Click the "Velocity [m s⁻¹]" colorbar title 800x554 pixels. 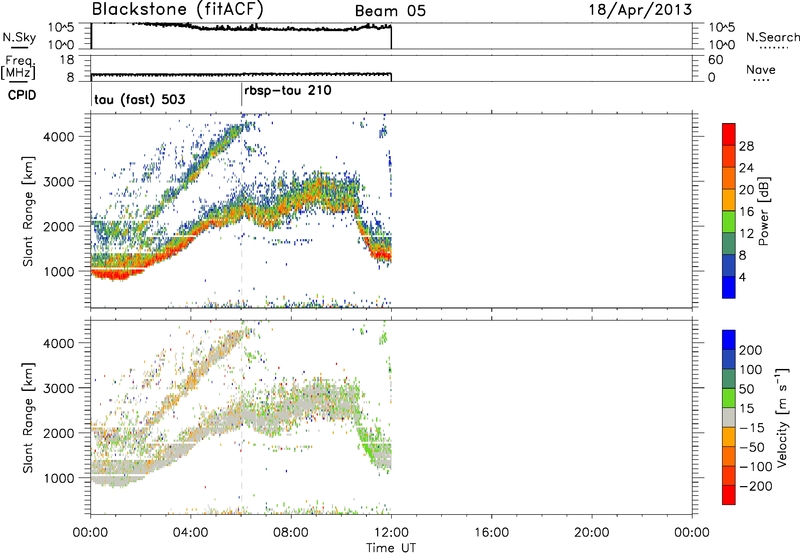[x=782, y=417]
